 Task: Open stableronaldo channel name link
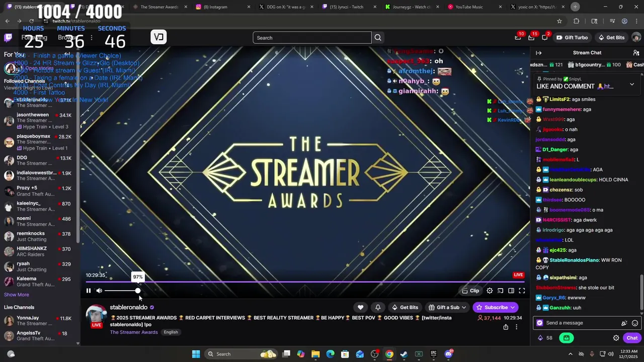129,307
